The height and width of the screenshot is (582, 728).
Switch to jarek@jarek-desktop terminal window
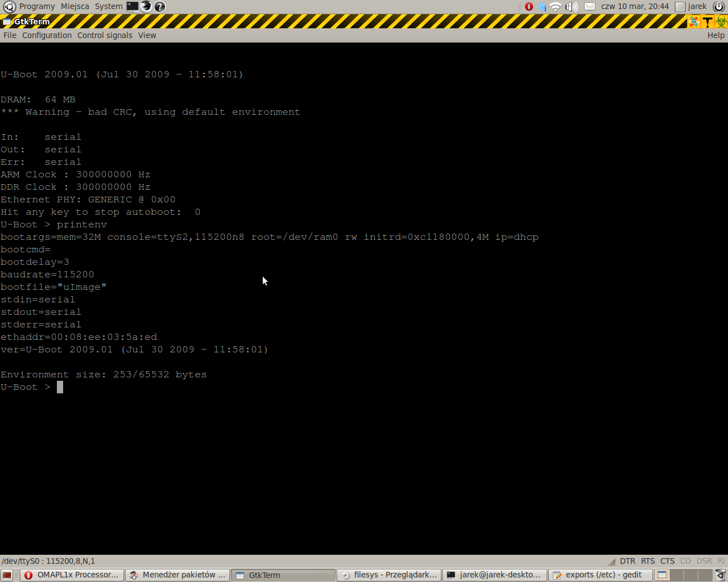click(495, 575)
